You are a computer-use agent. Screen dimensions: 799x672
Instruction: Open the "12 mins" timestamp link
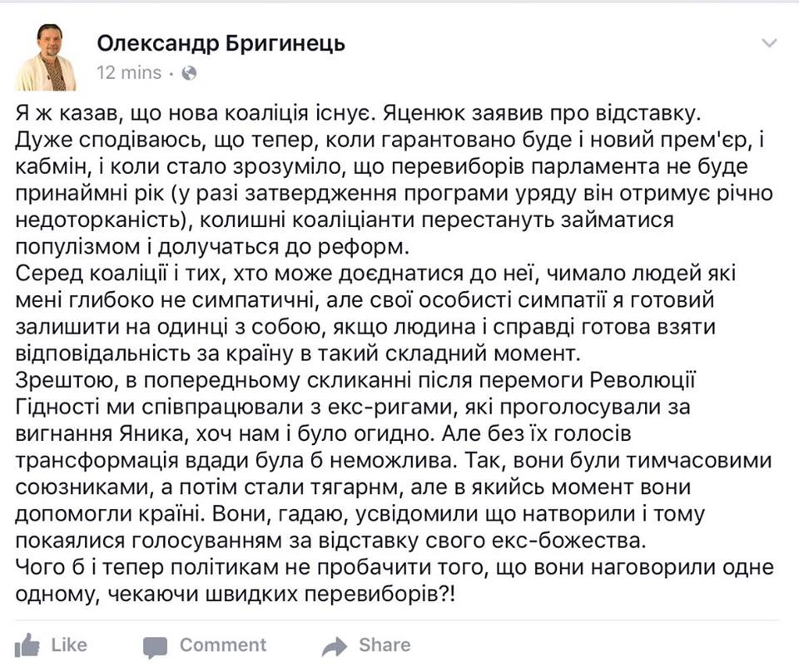click(x=129, y=72)
